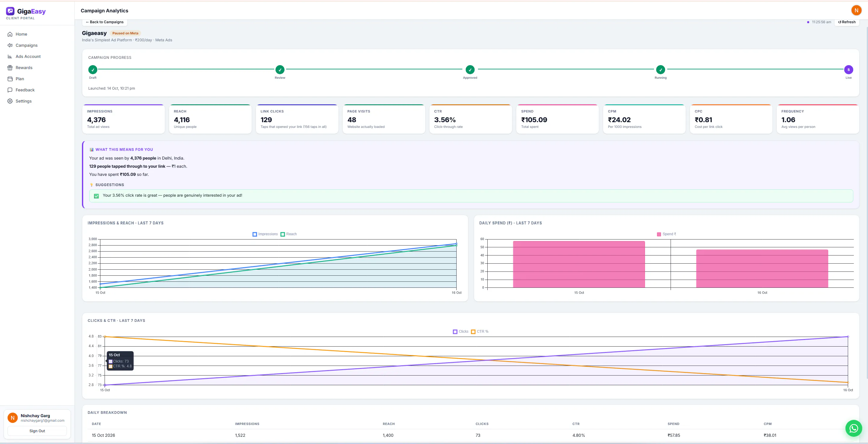Click the Ads Account chart icon
868x444 pixels.
pos(10,56)
